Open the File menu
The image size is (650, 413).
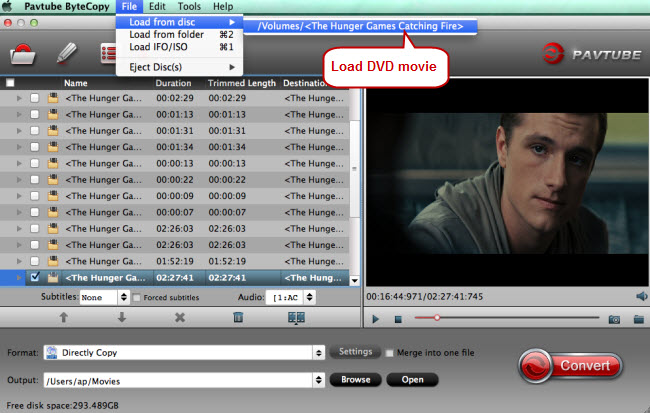tap(129, 6)
